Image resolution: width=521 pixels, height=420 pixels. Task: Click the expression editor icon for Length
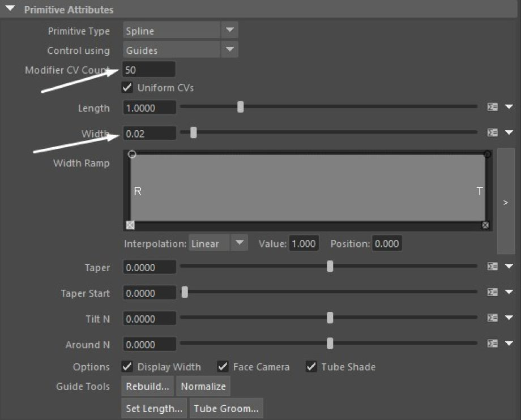point(492,107)
